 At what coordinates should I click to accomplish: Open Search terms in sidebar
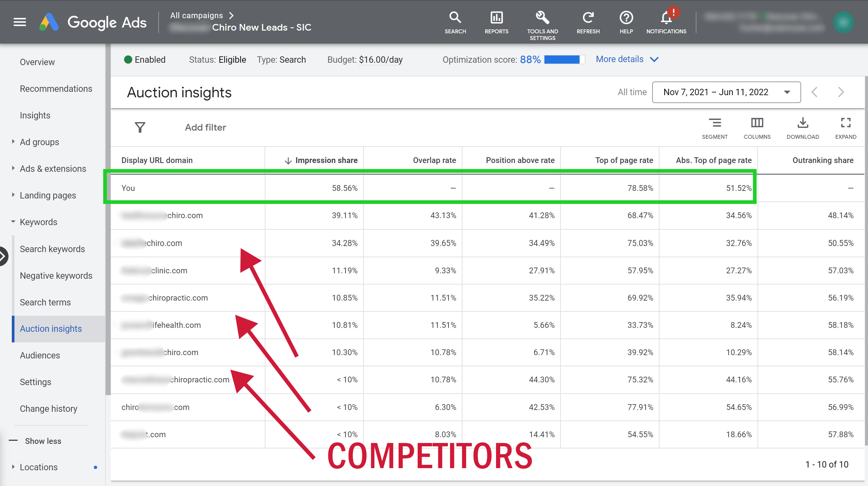tap(45, 302)
